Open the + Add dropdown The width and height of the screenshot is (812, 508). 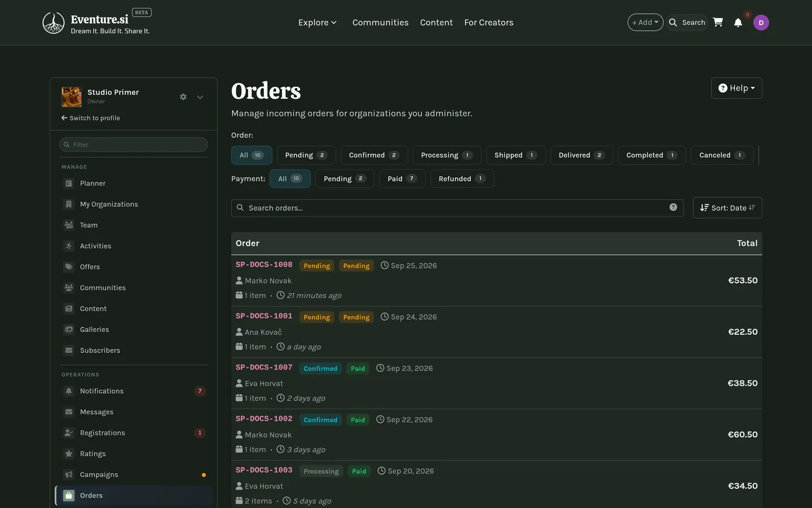[x=646, y=23]
